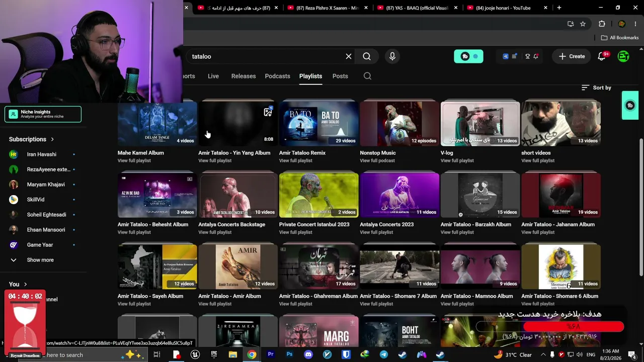
Task: Click the install app icon in address bar
Action: coord(571,24)
